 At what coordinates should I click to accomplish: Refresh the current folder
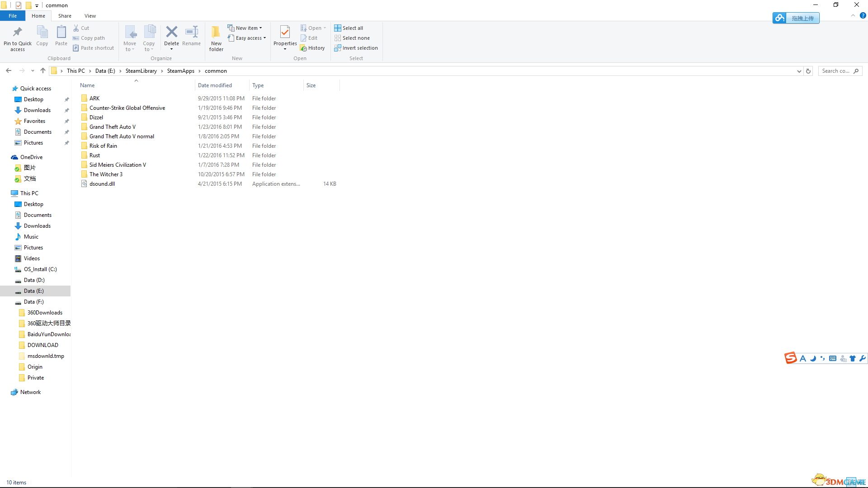click(x=808, y=71)
